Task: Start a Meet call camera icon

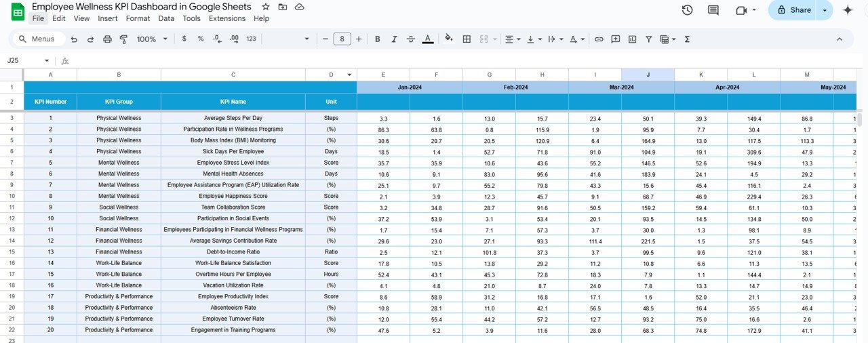Action: [741, 10]
